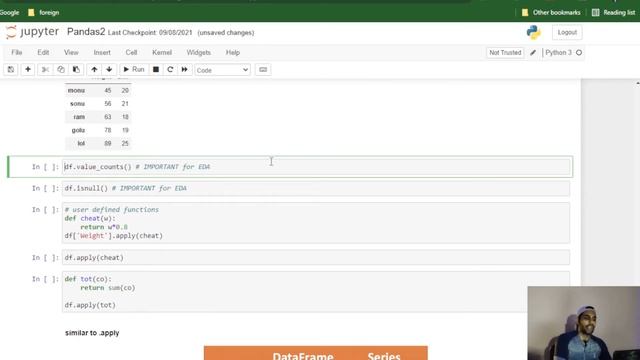Open the command palette keyboard icon
This screenshot has width=640, height=360.
pyautogui.click(x=263, y=70)
